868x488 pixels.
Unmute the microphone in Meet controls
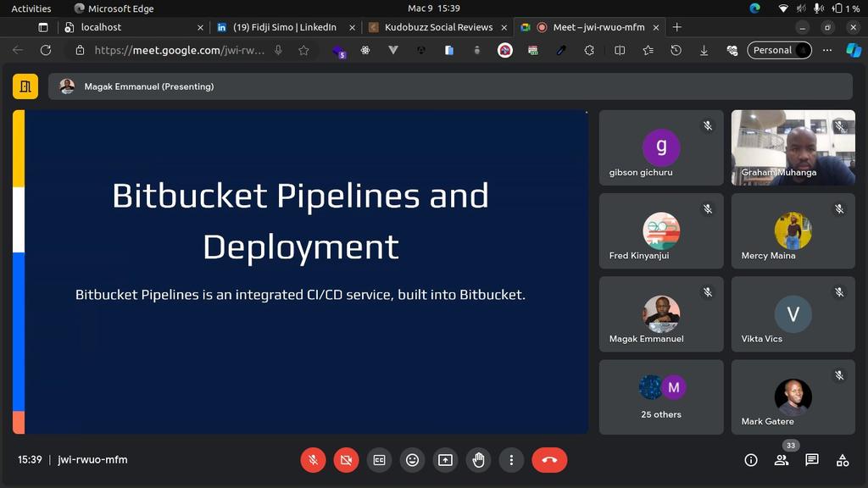click(313, 460)
